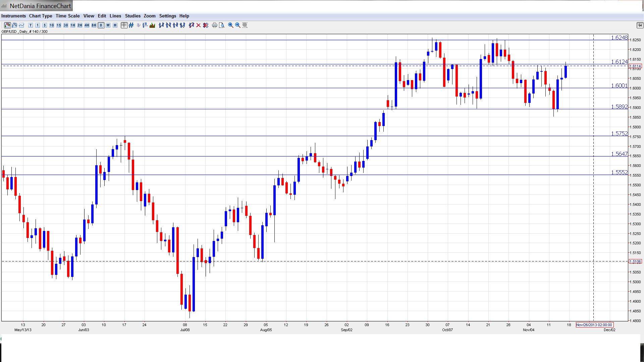Open print preview icon
Screen dimensions: 644x362
[x=222, y=25]
